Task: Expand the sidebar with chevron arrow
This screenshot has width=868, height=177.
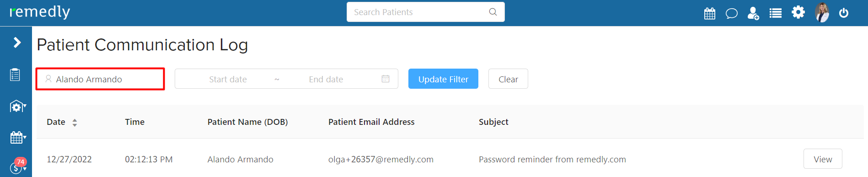Action: click(x=17, y=43)
